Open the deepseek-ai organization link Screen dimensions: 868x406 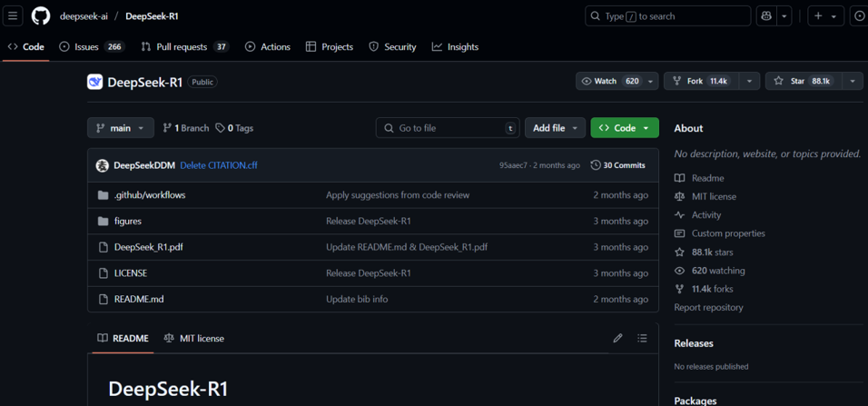coord(83,16)
